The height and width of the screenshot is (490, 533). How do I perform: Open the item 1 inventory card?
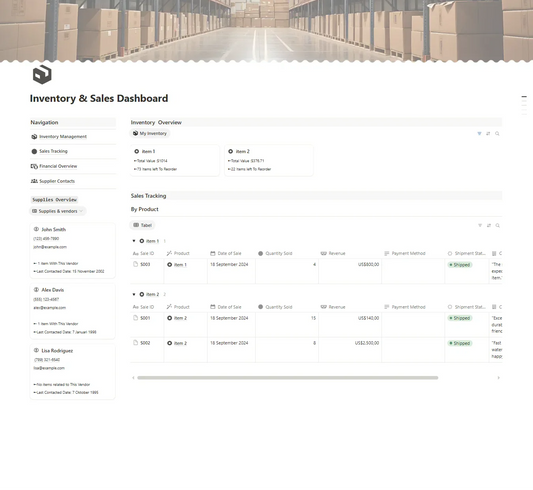pyautogui.click(x=175, y=160)
